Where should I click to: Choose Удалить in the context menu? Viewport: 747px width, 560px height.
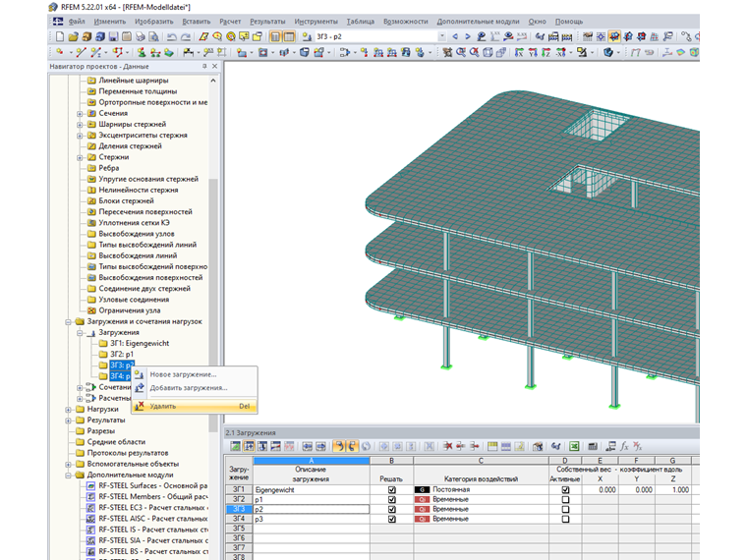(x=195, y=406)
